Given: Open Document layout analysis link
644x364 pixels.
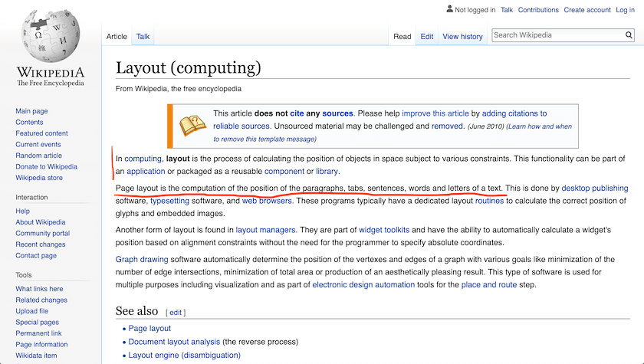Looking at the screenshot, I should coord(174,342).
